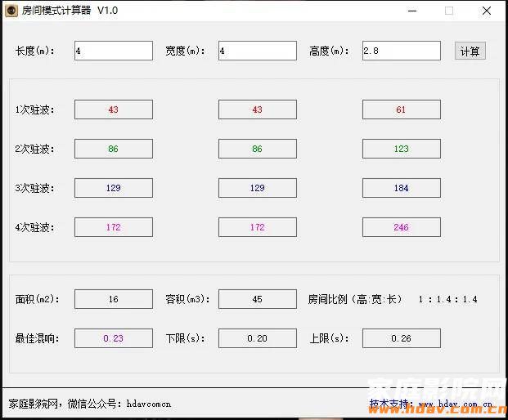Click the 上限(s): label
The width and height of the screenshot is (508, 420).
[x=329, y=339]
